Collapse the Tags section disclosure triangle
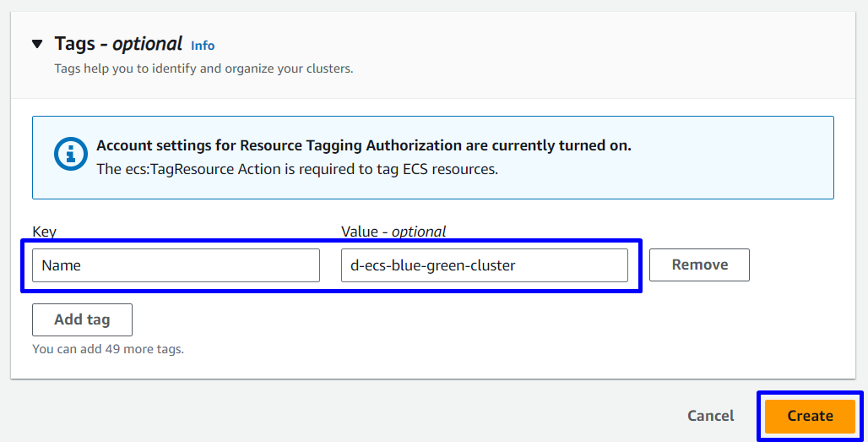The width and height of the screenshot is (868, 442). 37,44
